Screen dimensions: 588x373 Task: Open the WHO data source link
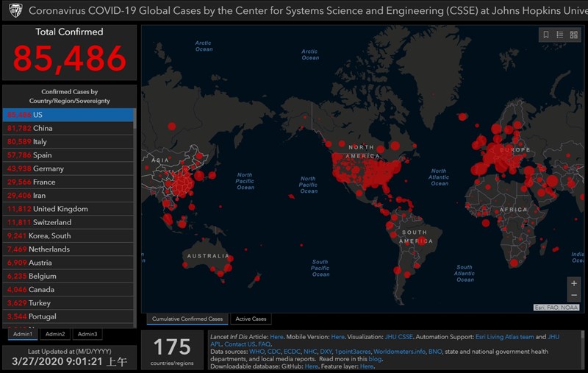[257, 352]
